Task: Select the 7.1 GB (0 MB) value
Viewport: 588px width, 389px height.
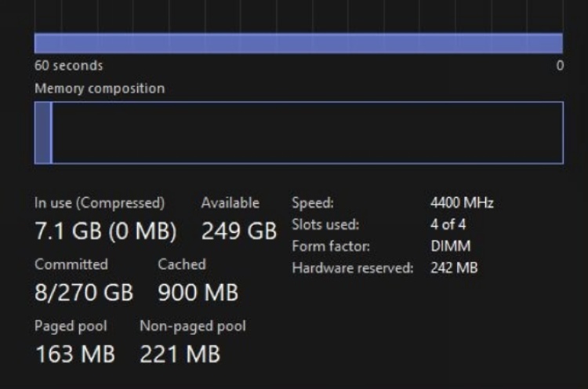Action: 105,232
